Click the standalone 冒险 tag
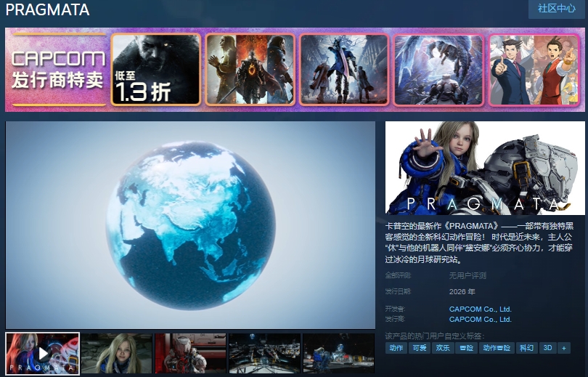The height and width of the screenshot is (377, 588). (x=467, y=348)
